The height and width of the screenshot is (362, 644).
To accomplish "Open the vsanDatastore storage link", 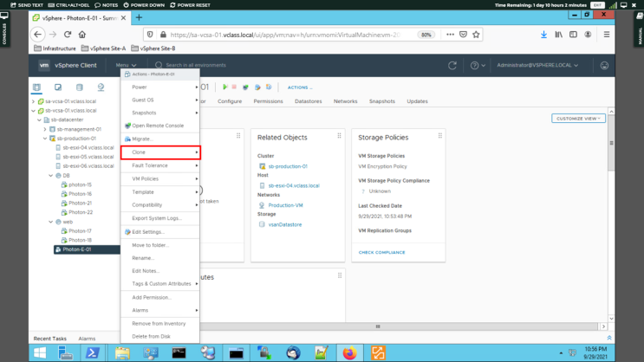I will [285, 225].
